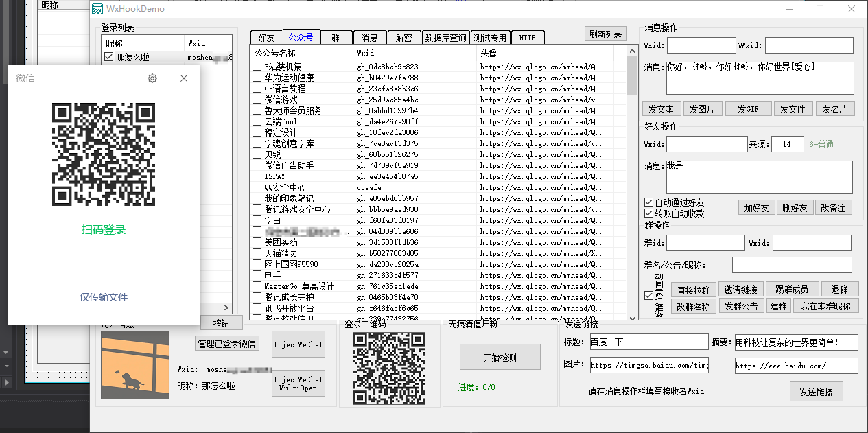Click the 删好友 button
The width and height of the screenshot is (868, 433).
[796, 207]
